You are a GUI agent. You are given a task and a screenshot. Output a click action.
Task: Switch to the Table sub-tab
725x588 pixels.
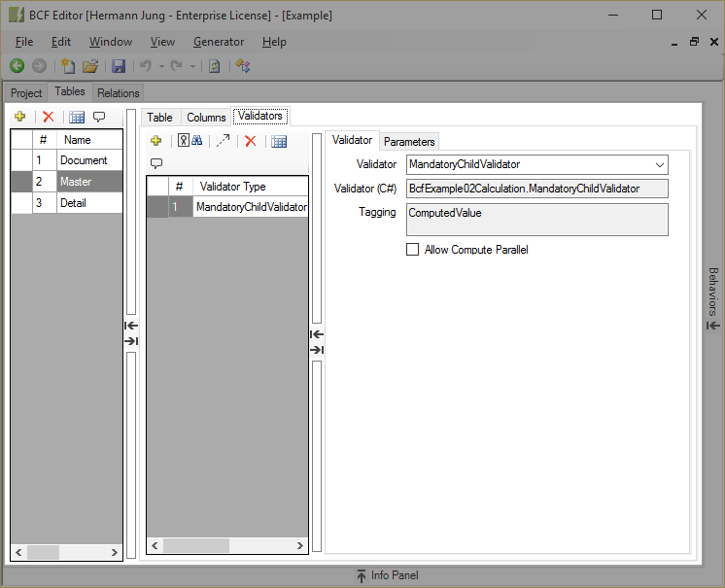click(x=159, y=118)
